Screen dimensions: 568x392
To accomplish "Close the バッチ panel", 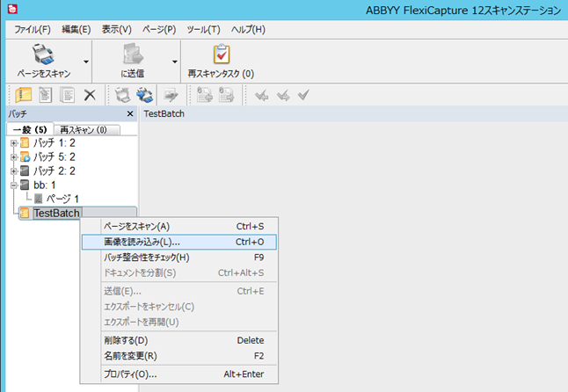I will (x=130, y=114).
